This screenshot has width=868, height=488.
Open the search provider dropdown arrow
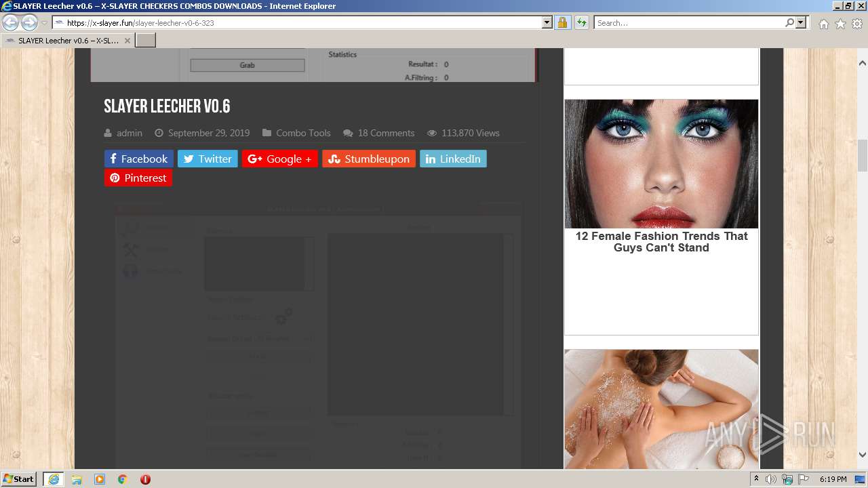click(x=801, y=23)
